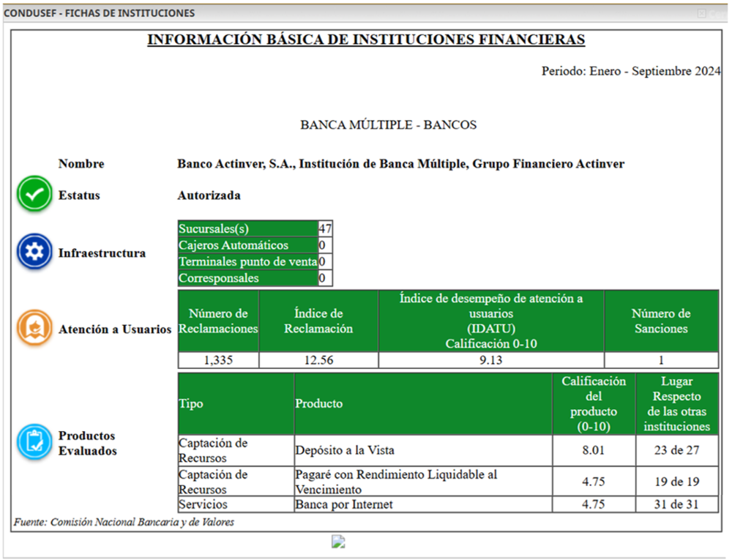Click the broken image icon at bottom
This screenshot has height=560, width=732.
(337, 542)
